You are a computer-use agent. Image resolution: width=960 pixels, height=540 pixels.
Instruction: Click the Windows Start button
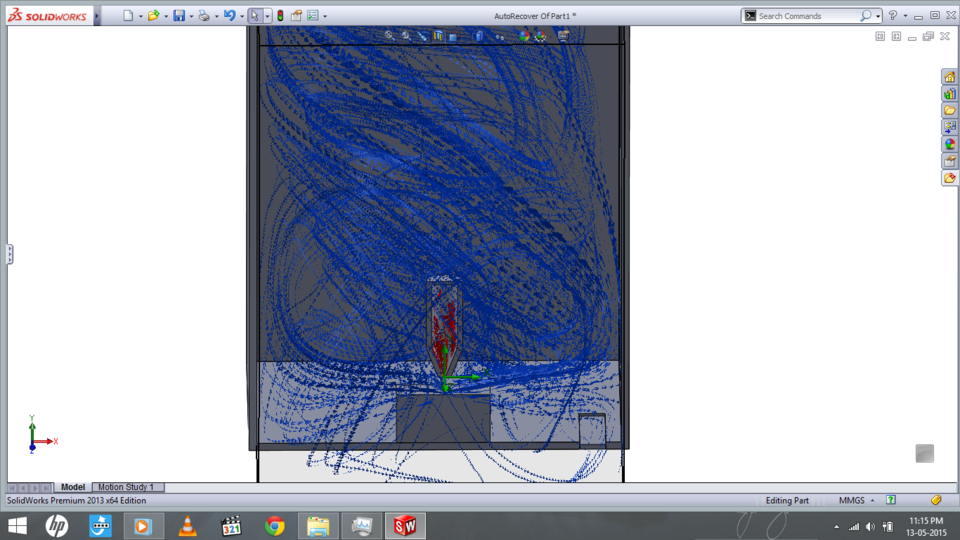click(x=17, y=525)
